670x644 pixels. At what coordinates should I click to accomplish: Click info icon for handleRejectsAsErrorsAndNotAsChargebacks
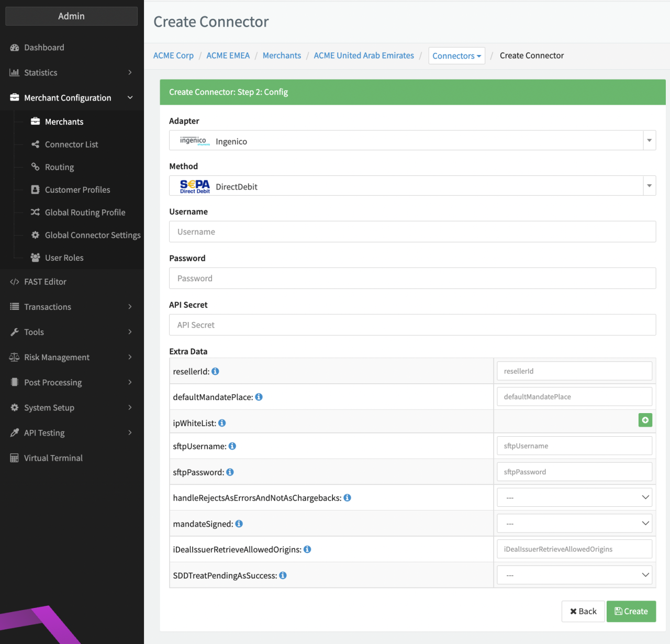coord(348,498)
